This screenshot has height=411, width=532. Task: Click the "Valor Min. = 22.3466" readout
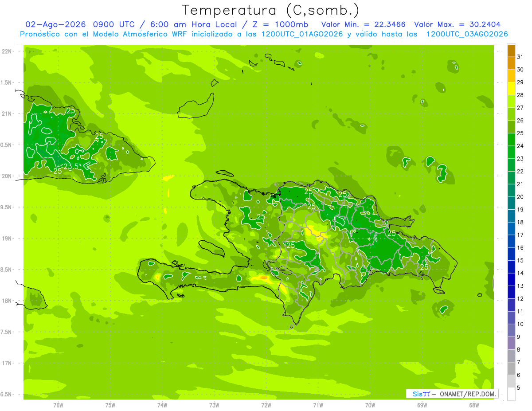coord(363,24)
